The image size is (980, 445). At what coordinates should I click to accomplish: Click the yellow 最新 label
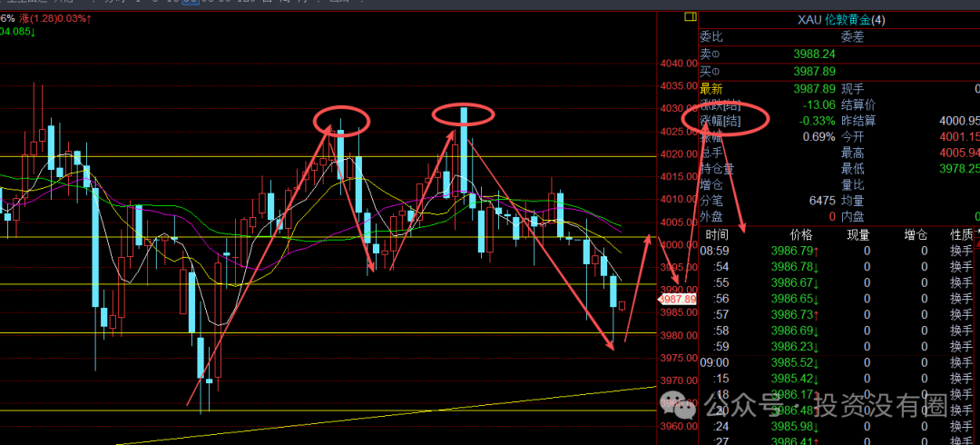[x=710, y=88]
